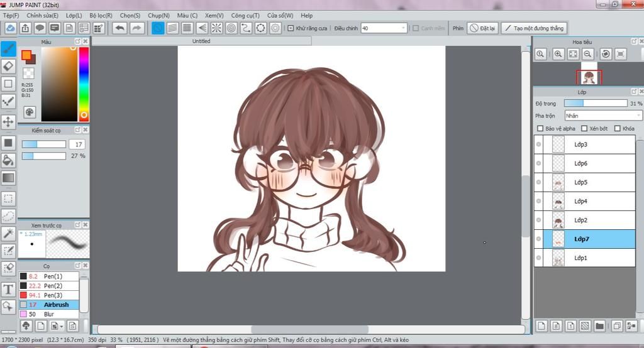Viewport: 644px width, 348px height.
Task: Select the Bucket fill tool
Action: tap(8, 160)
